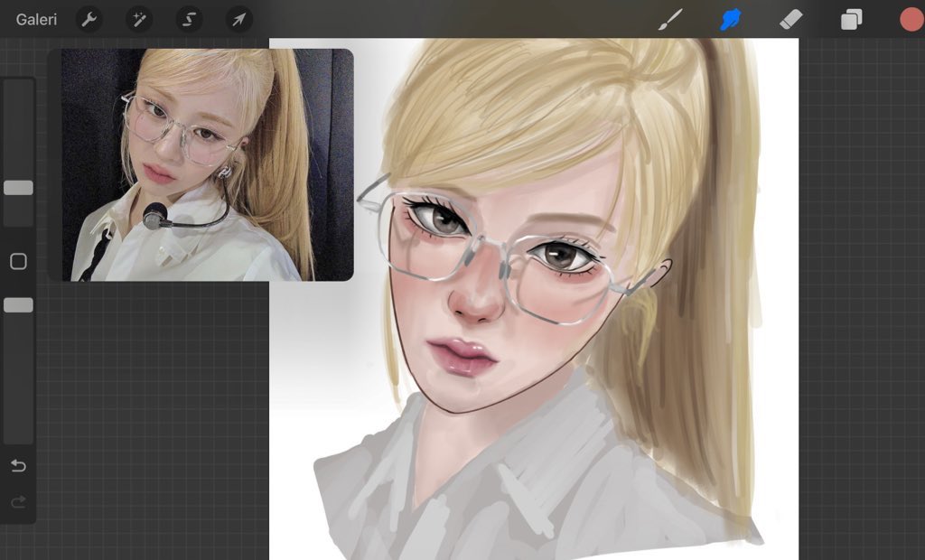Select the Brush paint tool

(x=670, y=20)
